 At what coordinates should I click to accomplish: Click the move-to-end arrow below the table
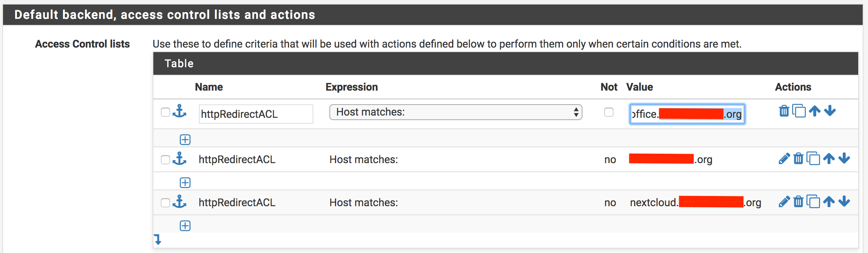coord(157,239)
